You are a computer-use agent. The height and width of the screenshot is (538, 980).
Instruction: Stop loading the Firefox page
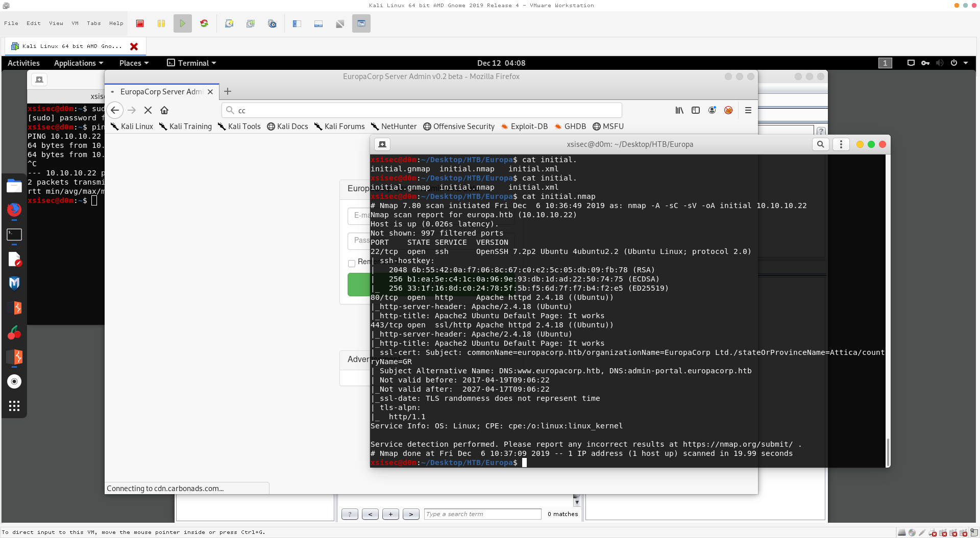[148, 110]
